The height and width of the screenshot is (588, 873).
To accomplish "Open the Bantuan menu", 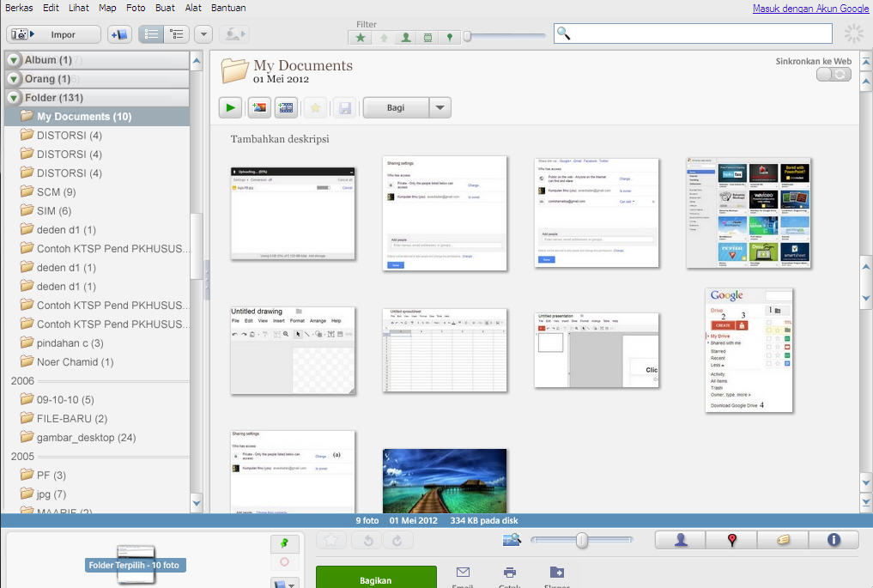I will pos(228,8).
